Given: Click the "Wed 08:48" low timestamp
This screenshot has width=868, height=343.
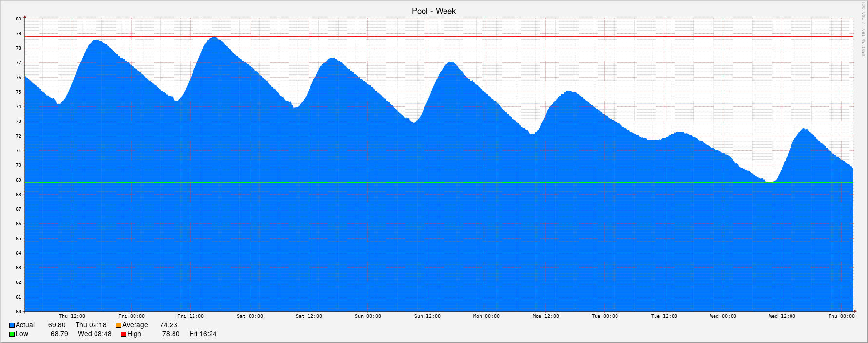Looking at the screenshot, I should click(x=95, y=334).
